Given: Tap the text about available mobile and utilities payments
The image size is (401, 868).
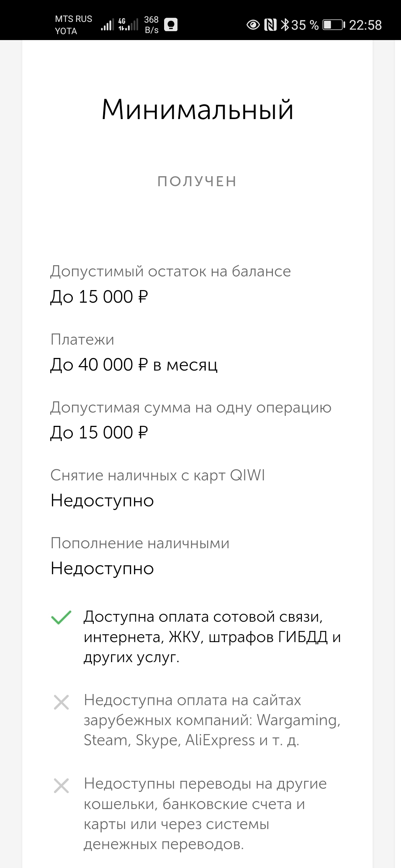Looking at the screenshot, I should [x=212, y=637].
